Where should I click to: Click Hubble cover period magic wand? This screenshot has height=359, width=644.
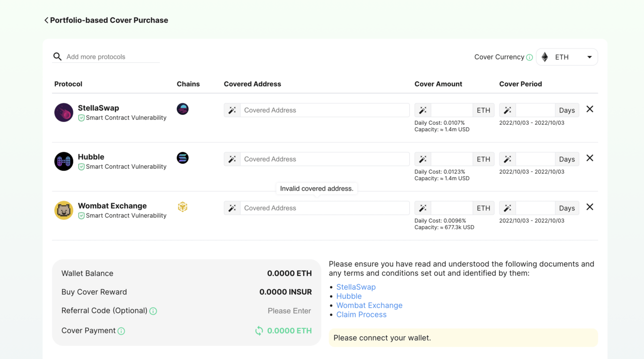pyautogui.click(x=508, y=159)
